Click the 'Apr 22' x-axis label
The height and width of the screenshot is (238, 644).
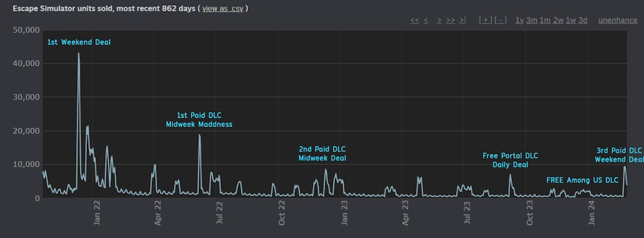click(x=158, y=213)
